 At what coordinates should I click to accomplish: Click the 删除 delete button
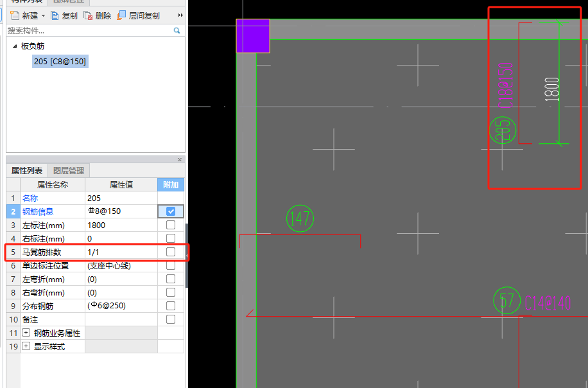tap(98, 16)
